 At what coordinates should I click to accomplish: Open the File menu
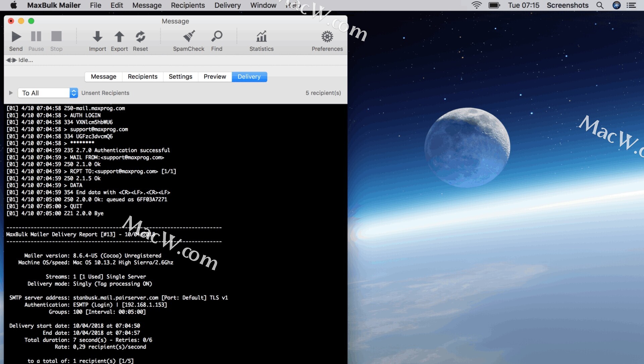click(96, 5)
